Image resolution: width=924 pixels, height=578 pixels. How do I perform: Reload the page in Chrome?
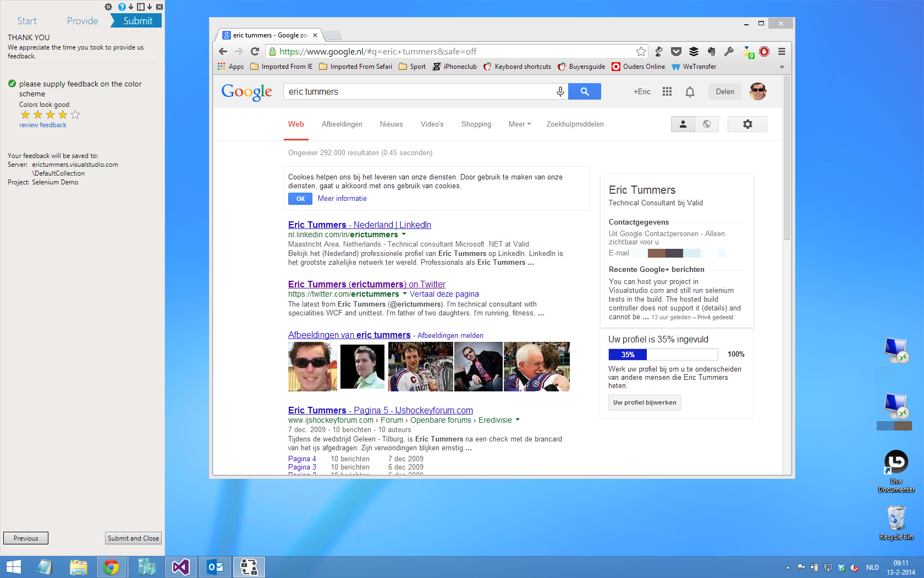pyautogui.click(x=255, y=52)
